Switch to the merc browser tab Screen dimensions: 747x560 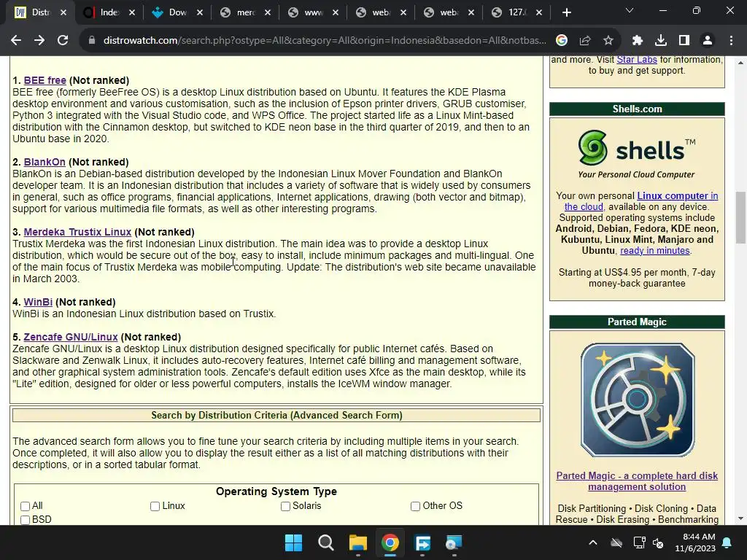point(245,13)
